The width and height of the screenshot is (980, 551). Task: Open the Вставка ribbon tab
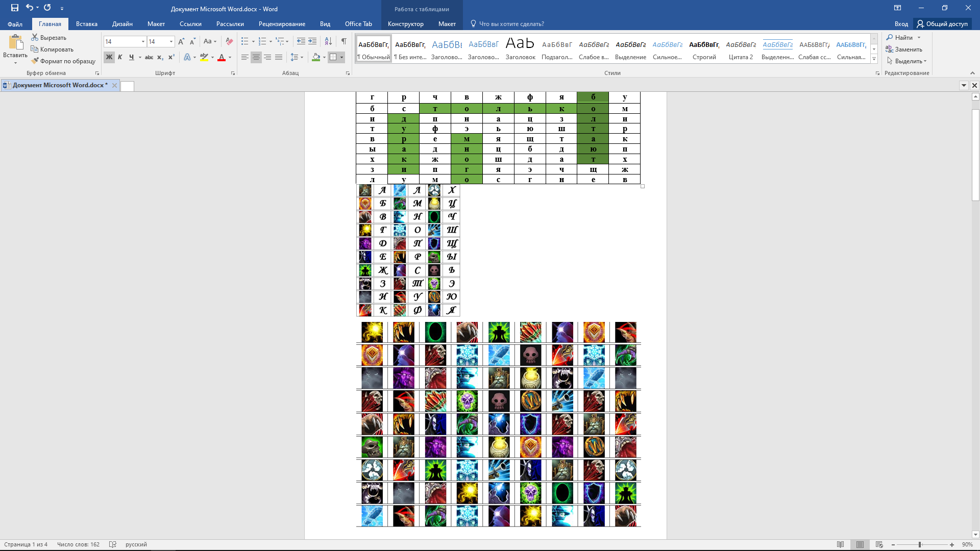[x=86, y=24]
